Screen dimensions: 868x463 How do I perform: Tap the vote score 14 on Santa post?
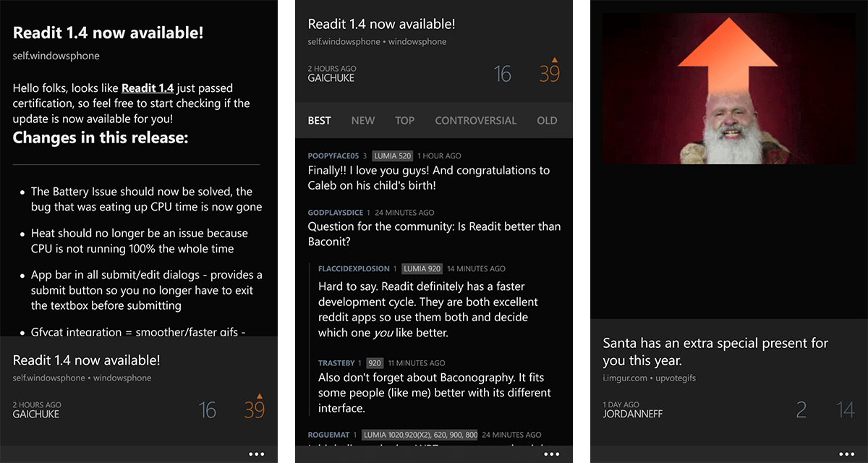[x=846, y=410]
